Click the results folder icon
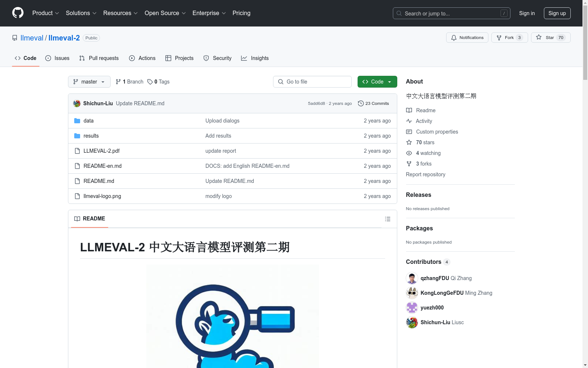Viewport: 588px width, 368px height. click(77, 136)
